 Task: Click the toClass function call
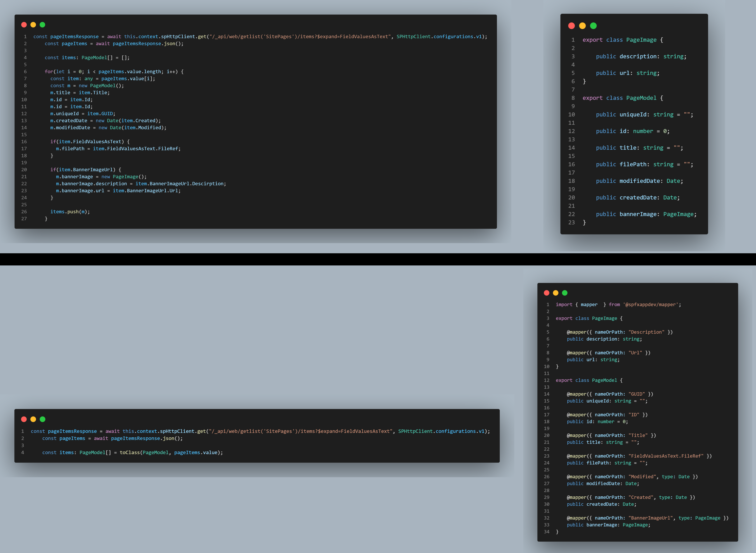point(130,452)
